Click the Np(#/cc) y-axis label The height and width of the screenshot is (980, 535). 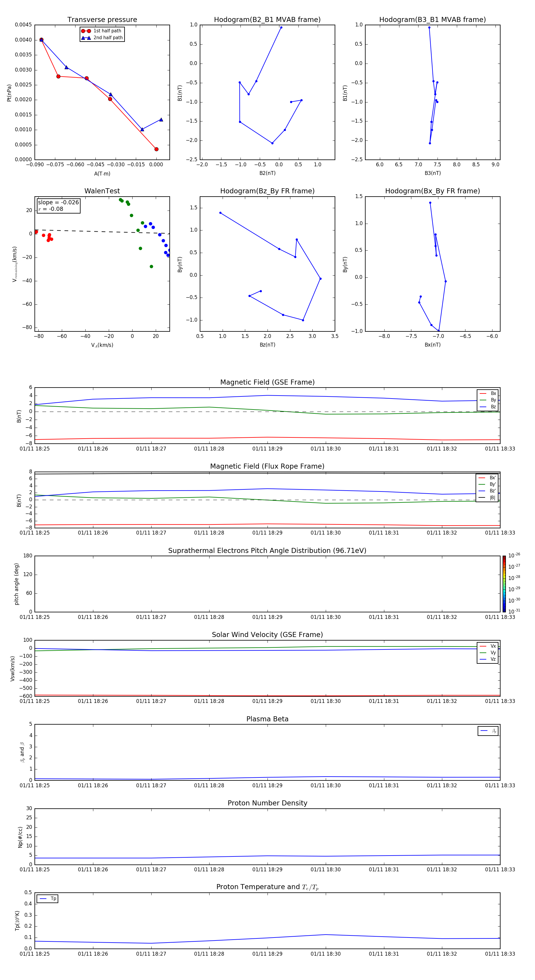(x=20, y=837)
